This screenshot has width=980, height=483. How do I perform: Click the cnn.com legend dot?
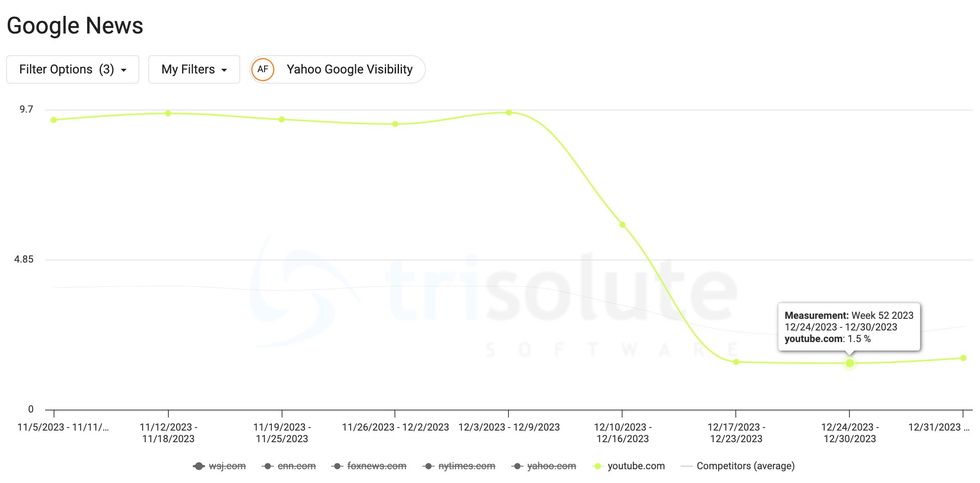point(268,465)
